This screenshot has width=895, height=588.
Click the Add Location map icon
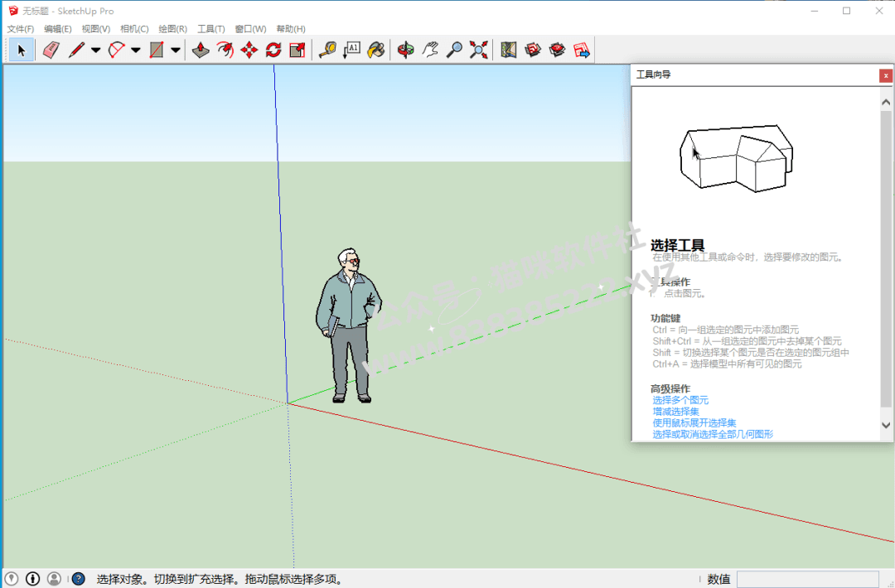coord(509,51)
